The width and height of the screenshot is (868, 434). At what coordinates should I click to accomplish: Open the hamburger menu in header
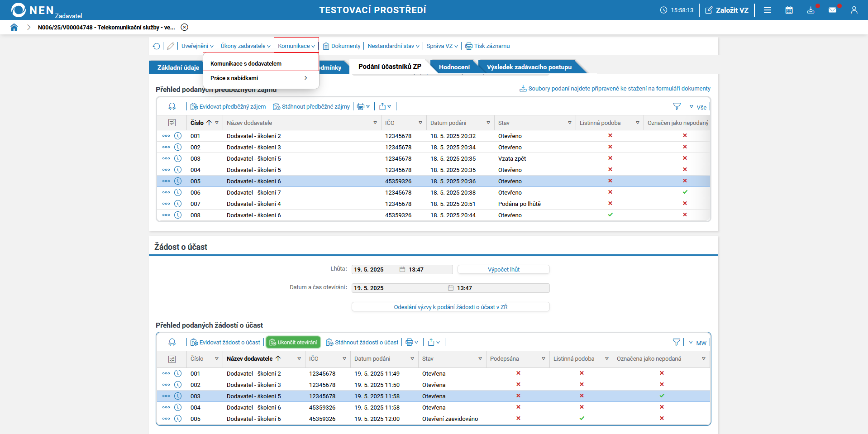(768, 10)
